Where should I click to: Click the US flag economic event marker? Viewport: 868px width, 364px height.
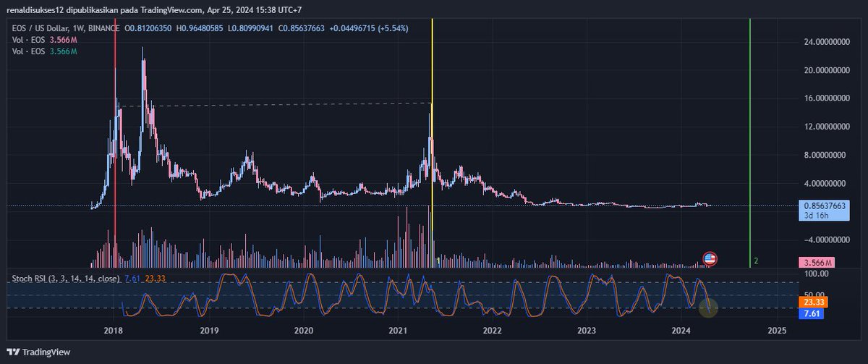tap(710, 259)
